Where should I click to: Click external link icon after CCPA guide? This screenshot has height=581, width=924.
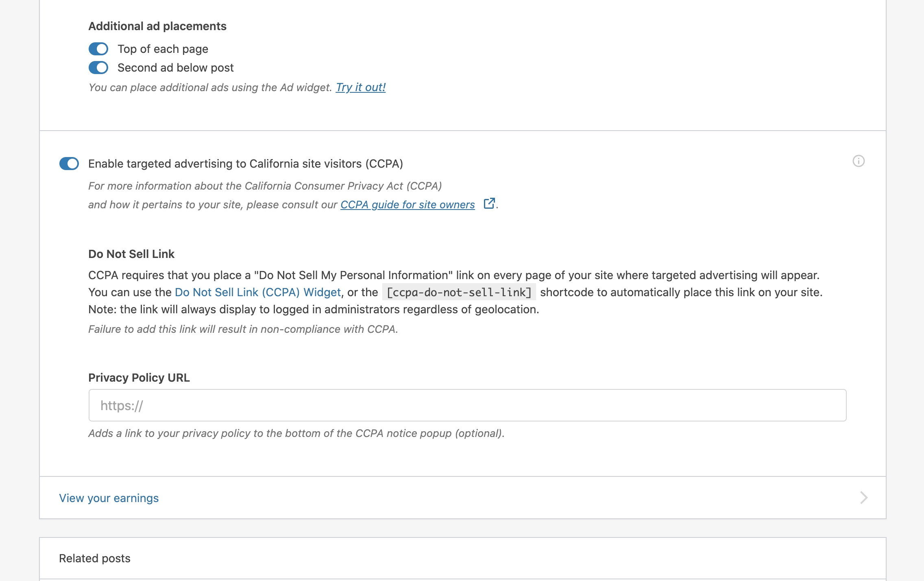click(x=489, y=203)
